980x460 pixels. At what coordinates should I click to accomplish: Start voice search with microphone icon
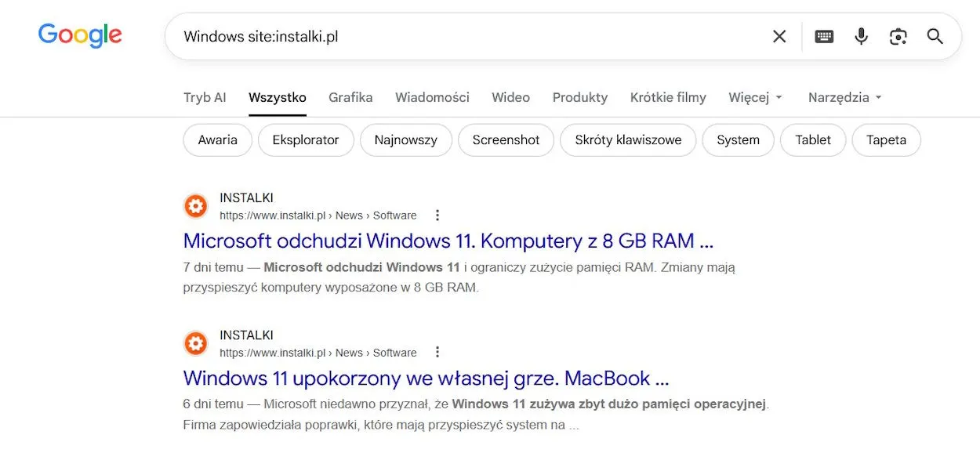coord(862,36)
